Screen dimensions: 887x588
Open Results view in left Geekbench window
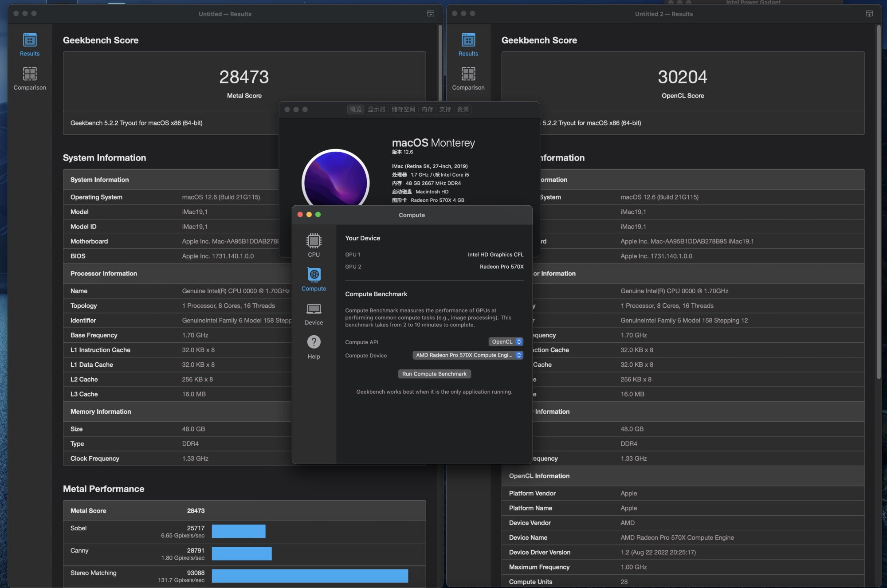tap(30, 44)
